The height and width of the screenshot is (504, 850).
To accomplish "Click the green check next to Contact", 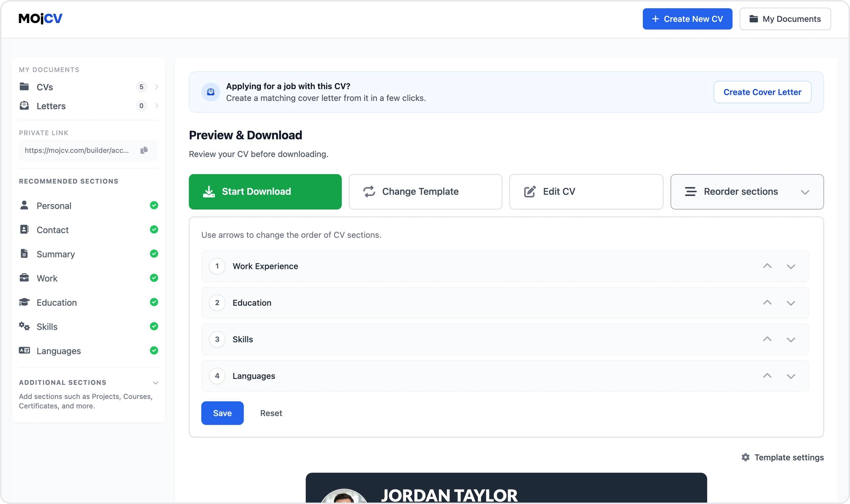I will tap(154, 229).
